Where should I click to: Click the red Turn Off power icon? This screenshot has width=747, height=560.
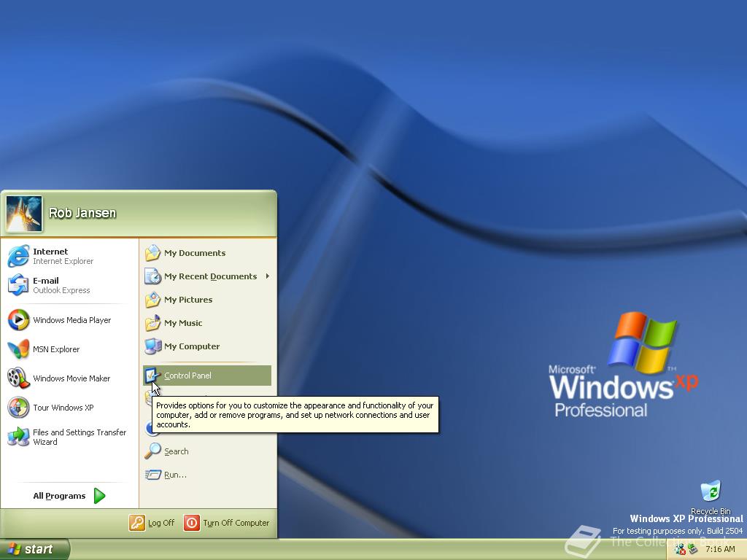[192, 523]
